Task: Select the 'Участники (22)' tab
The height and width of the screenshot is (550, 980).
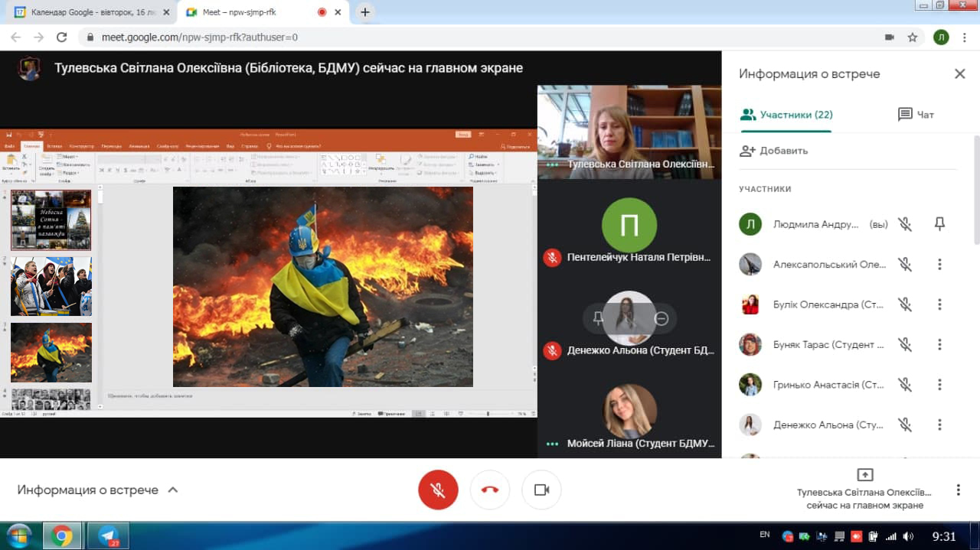Action: (786, 115)
